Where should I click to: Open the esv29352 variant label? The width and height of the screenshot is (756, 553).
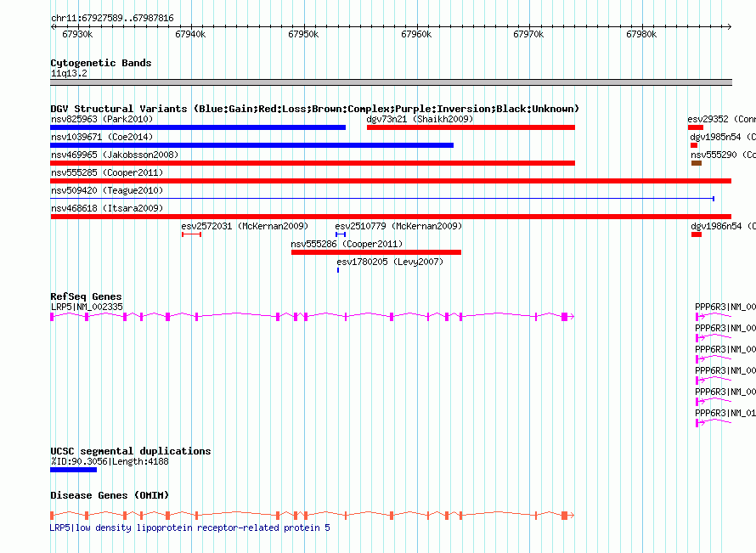721,119
